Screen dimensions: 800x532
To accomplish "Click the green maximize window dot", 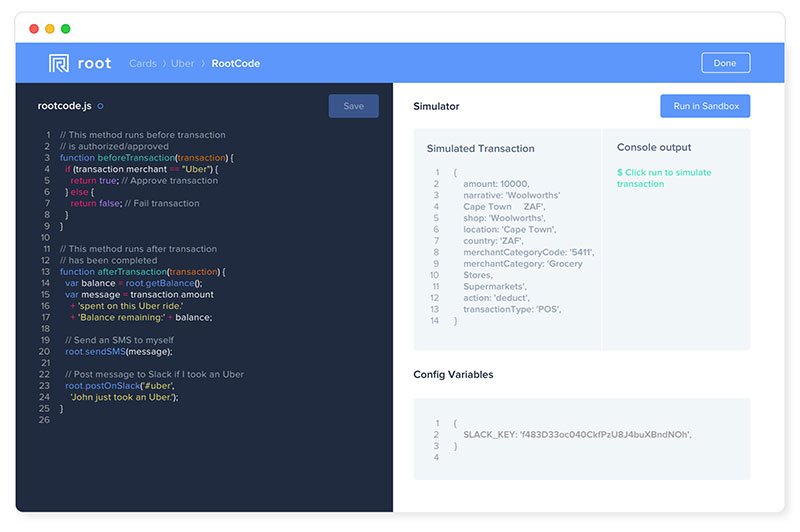I will (66, 29).
